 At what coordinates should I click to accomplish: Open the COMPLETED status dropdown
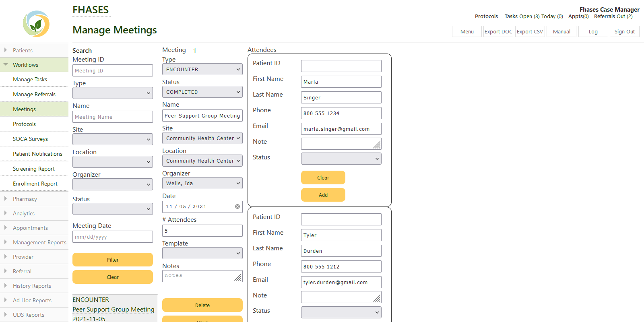[202, 92]
